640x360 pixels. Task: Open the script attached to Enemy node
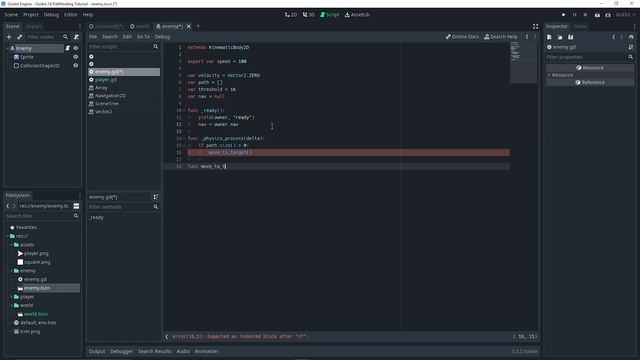click(68, 48)
